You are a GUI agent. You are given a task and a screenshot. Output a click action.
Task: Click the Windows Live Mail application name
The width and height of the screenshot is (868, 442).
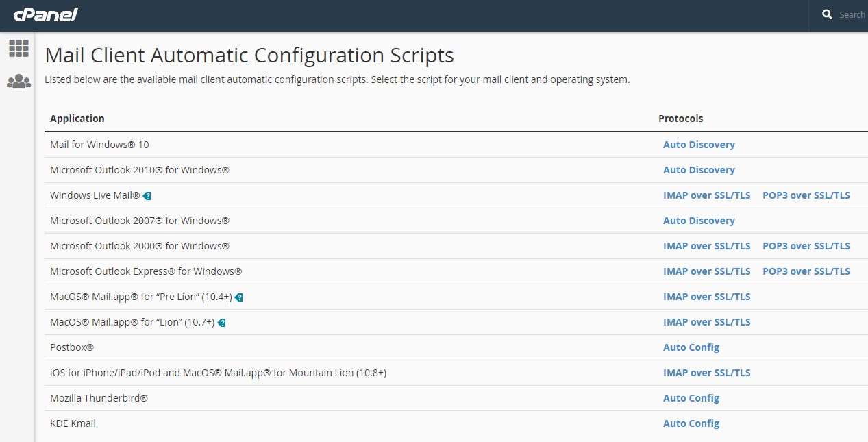click(x=95, y=195)
